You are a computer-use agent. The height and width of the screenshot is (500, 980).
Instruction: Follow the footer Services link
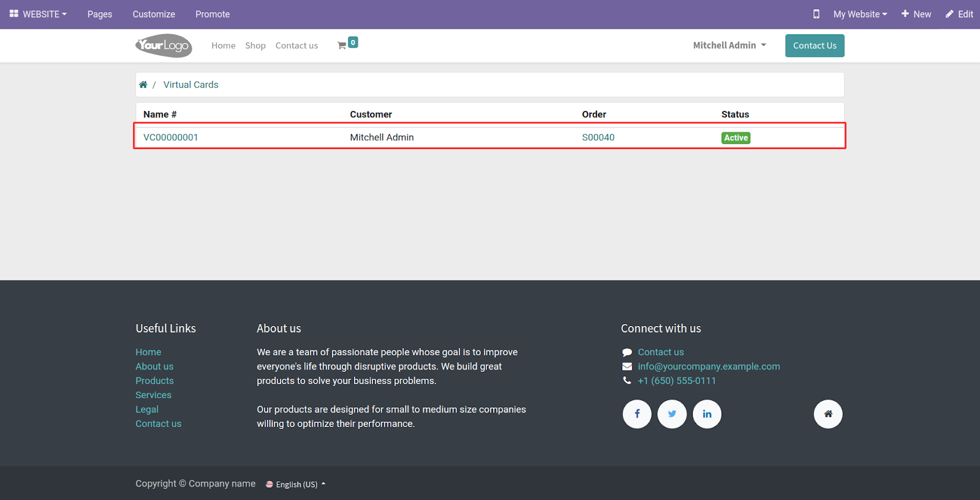[x=153, y=395]
